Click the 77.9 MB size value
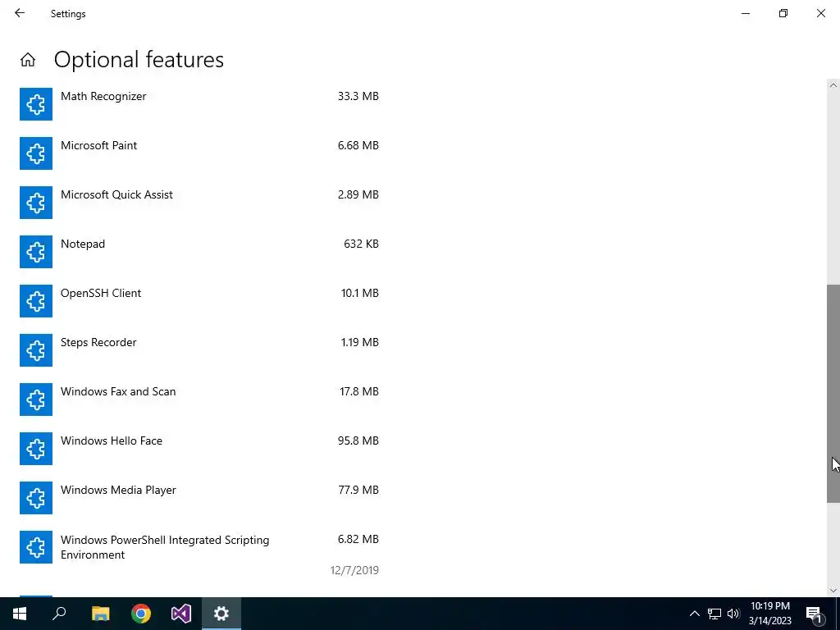Image resolution: width=840 pixels, height=630 pixels. point(358,491)
